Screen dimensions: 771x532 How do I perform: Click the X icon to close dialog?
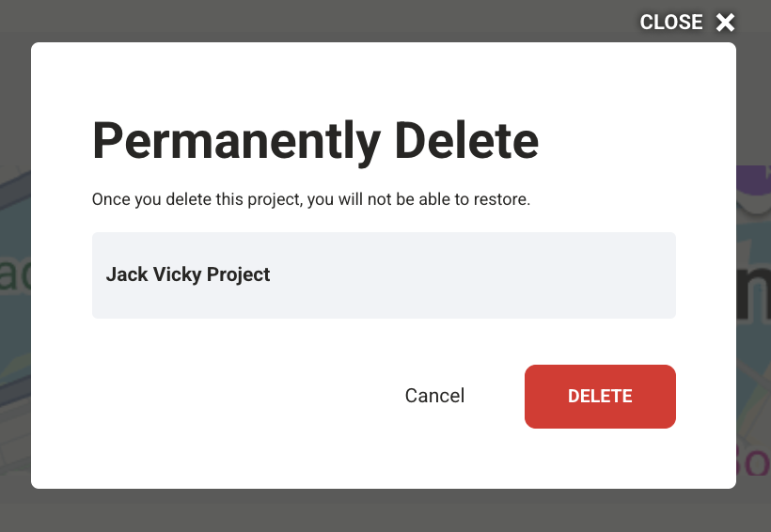pos(725,23)
